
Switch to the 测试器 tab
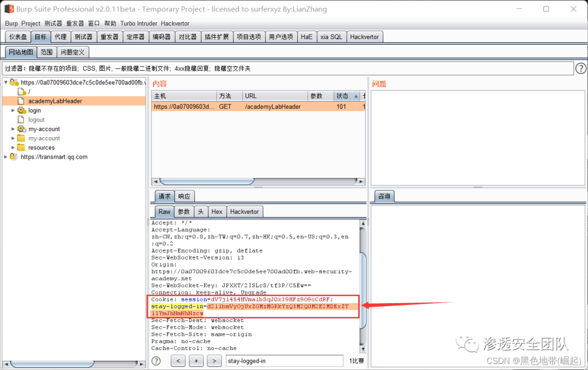tap(83, 37)
